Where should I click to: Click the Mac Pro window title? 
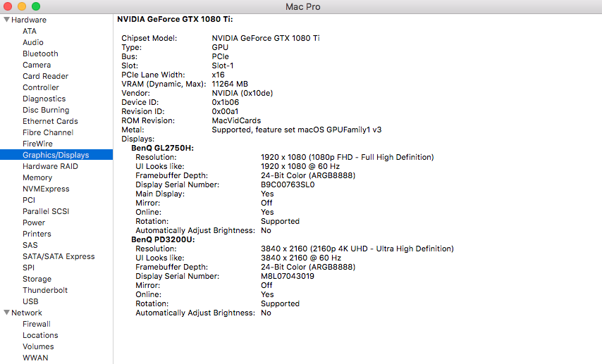(x=303, y=6)
